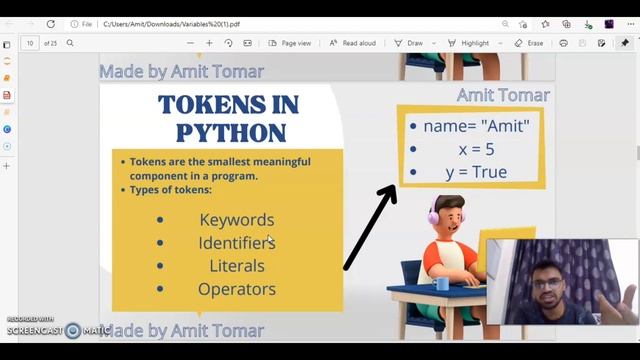Expand the Highlight color options arrow
The image size is (640, 360).
coord(500,43)
